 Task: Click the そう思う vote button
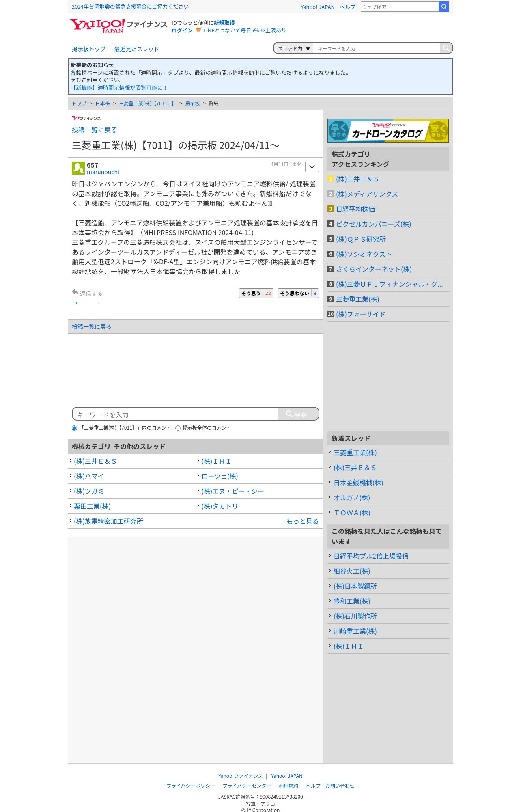[256, 293]
